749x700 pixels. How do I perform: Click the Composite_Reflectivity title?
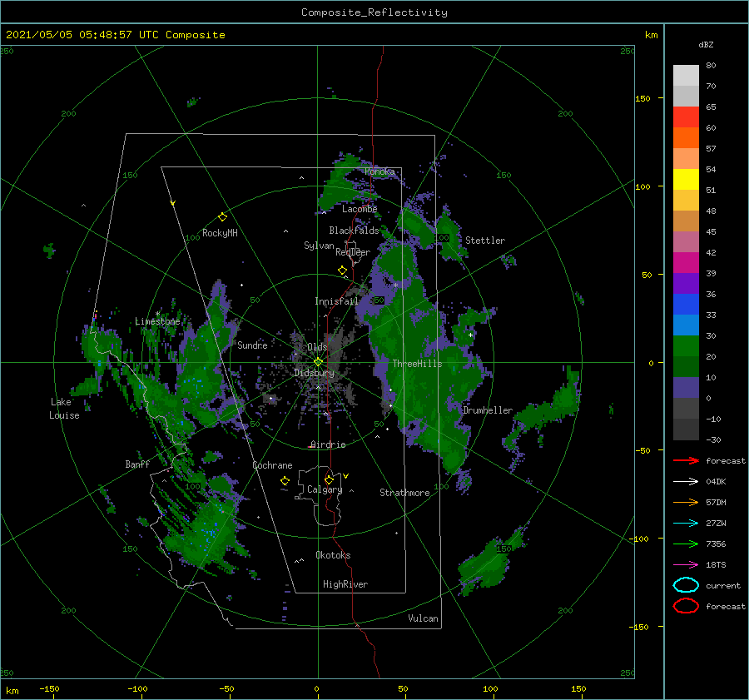point(374,12)
